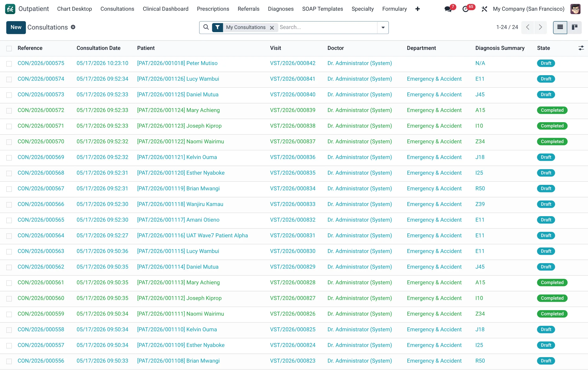Switch to list view
The height and width of the screenshot is (372, 588).
coord(560,27)
